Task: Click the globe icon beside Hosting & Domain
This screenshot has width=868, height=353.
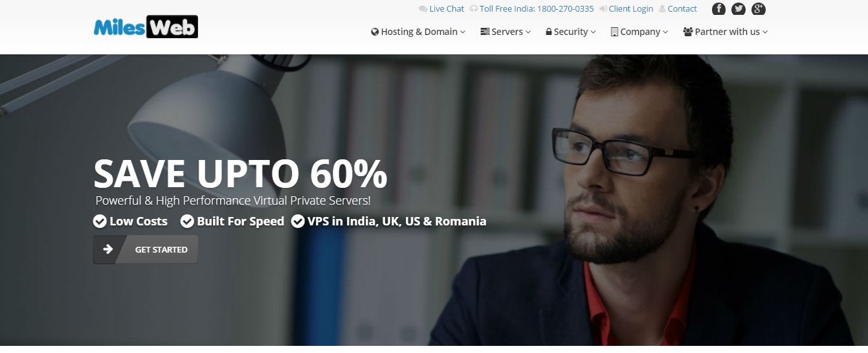Action: [x=375, y=32]
